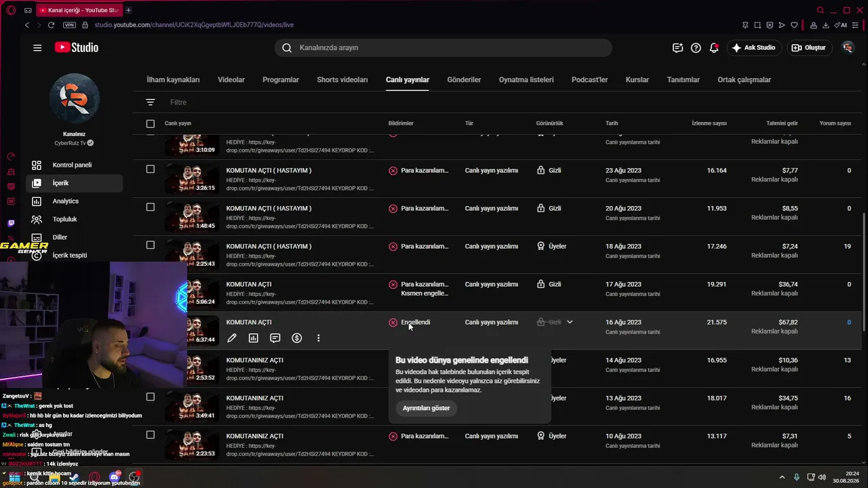Click the members icon on 18 Ağu 2023 row
Screen dimensions: 868x488
pos(540,246)
